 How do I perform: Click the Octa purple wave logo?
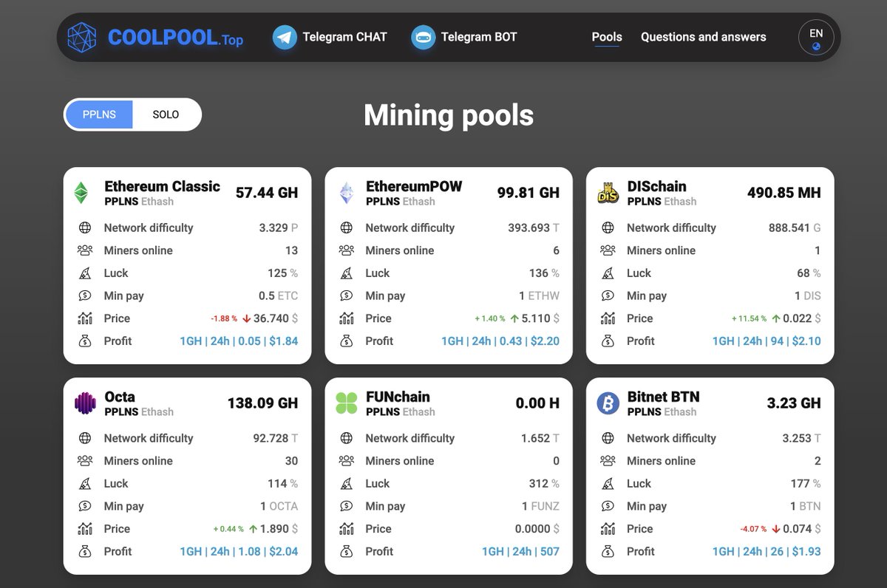click(x=85, y=403)
